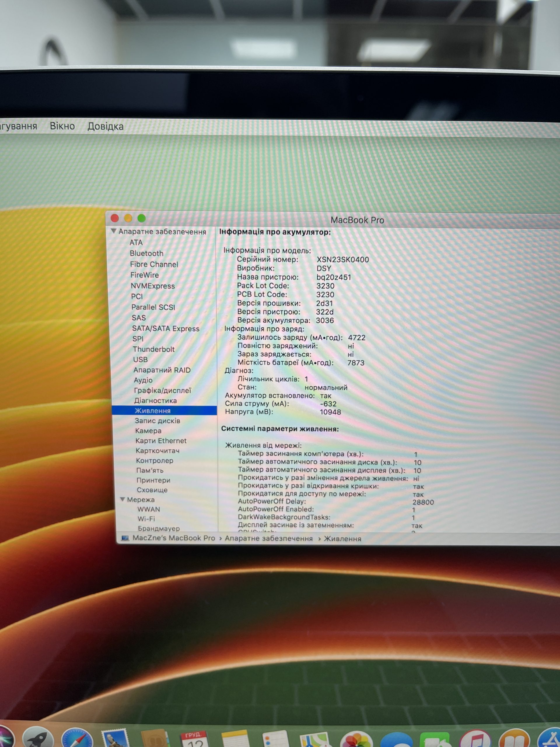Collapse the Мережа tree section
The image size is (560, 747).
click(123, 499)
